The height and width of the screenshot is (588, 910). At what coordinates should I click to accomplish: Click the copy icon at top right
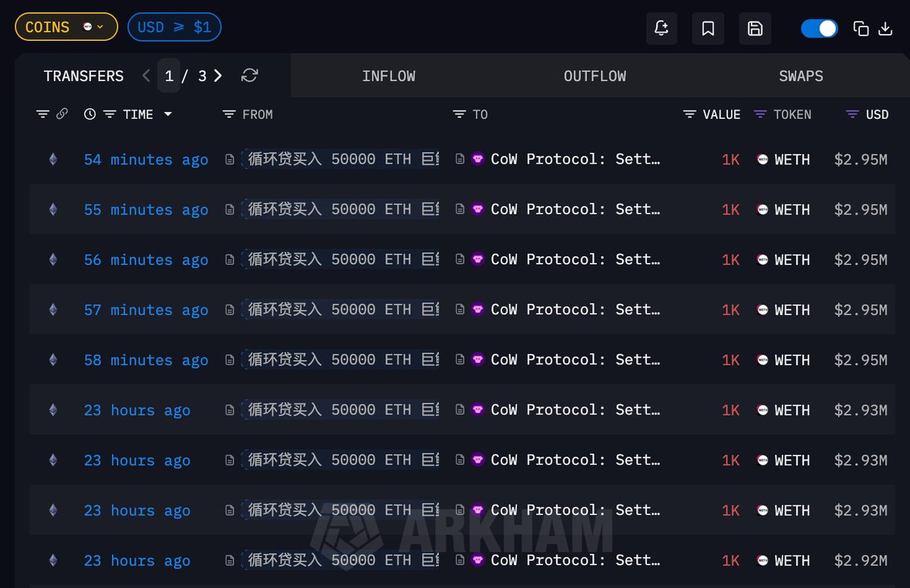[861, 28]
